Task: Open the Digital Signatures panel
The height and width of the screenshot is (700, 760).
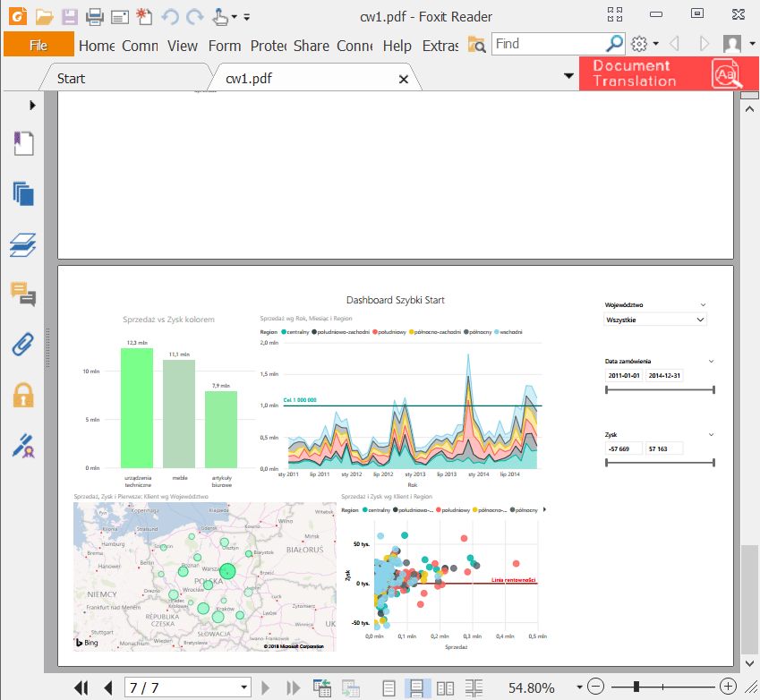Action: (23, 445)
